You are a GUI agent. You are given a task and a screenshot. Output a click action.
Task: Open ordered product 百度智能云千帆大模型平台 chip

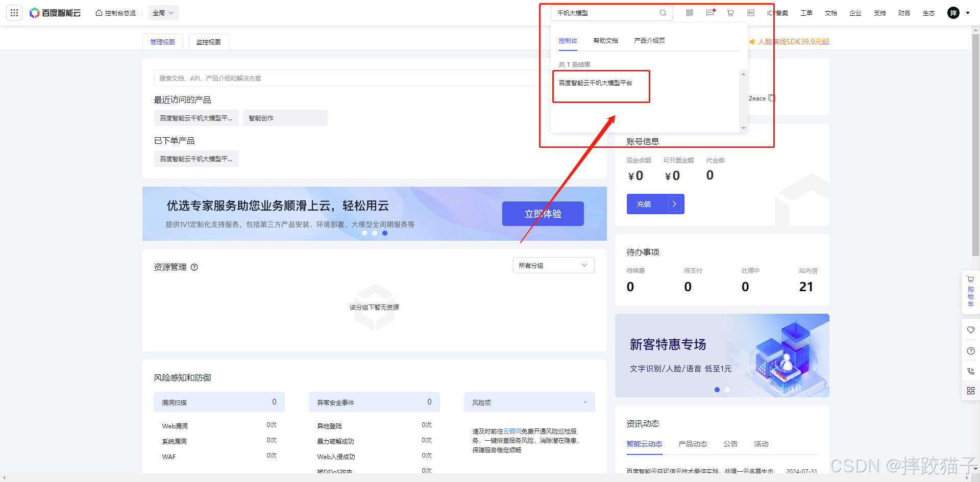(x=197, y=159)
